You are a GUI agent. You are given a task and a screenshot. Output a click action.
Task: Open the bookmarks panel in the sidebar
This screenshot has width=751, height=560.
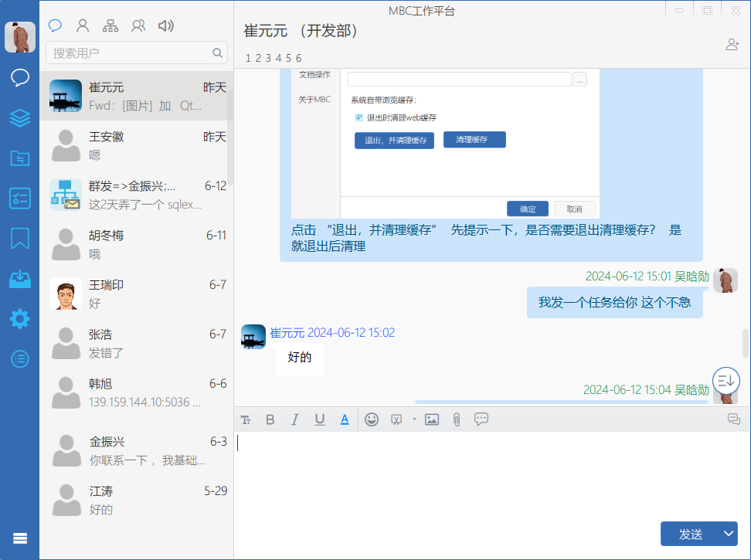coord(19,239)
